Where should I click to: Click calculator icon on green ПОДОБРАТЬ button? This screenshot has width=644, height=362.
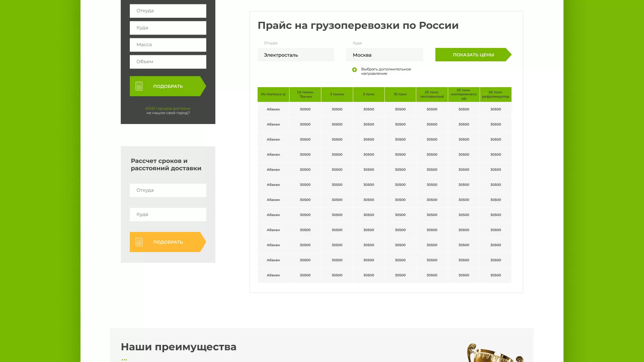139,86
